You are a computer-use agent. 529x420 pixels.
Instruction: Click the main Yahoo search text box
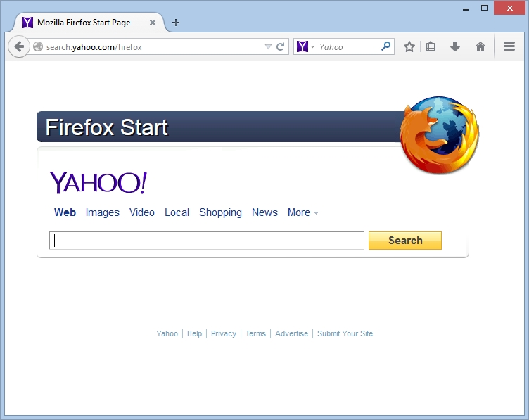click(207, 241)
